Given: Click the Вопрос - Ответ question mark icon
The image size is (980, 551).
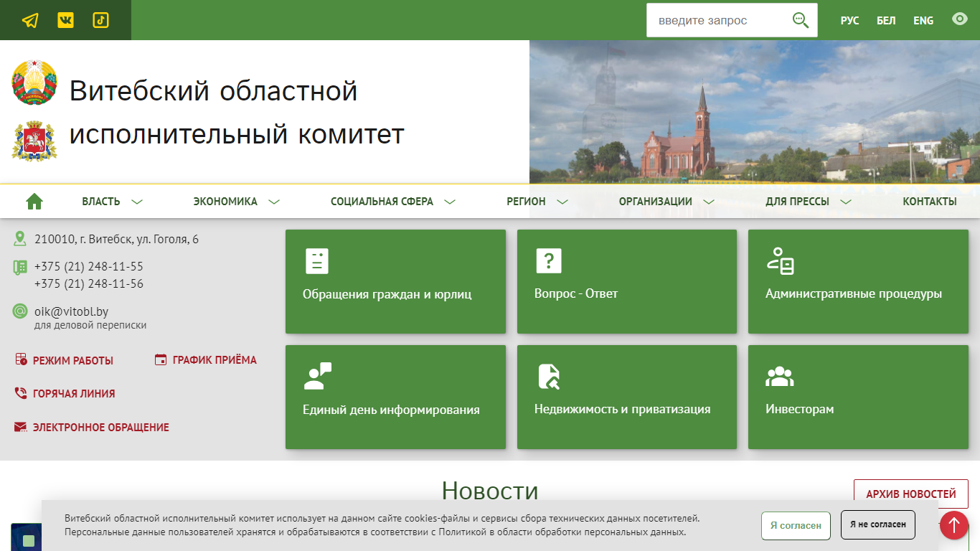Looking at the screenshot, I should (x=549, y=261).
